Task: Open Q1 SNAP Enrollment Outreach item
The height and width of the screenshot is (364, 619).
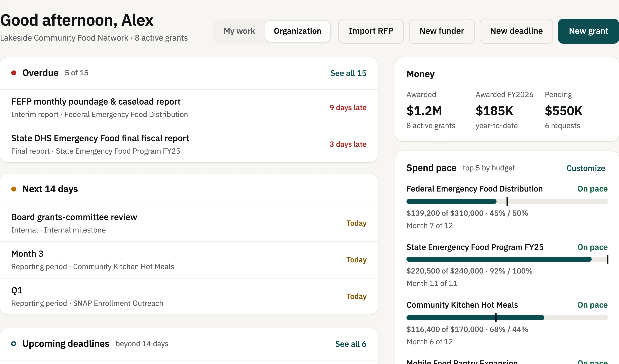Action: coord(189,297)
